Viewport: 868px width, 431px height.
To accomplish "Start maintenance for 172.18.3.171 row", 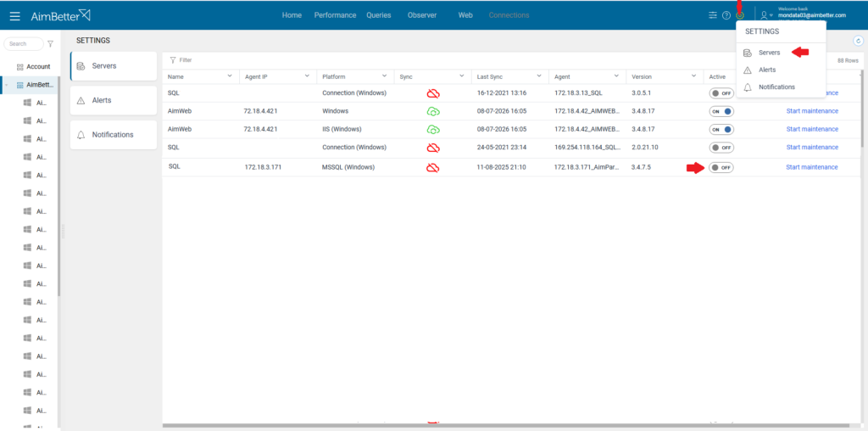I will click(x=812, y=167).
